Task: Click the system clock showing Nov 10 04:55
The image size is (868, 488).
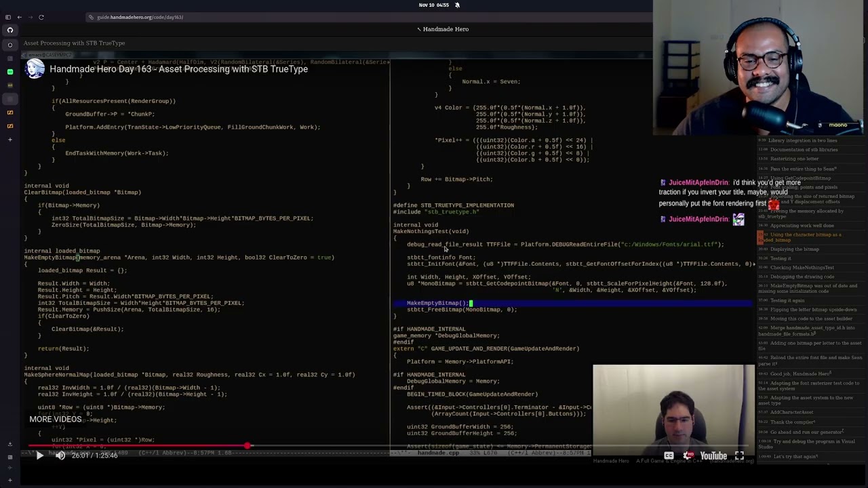Action: click(x=434, y=5)
